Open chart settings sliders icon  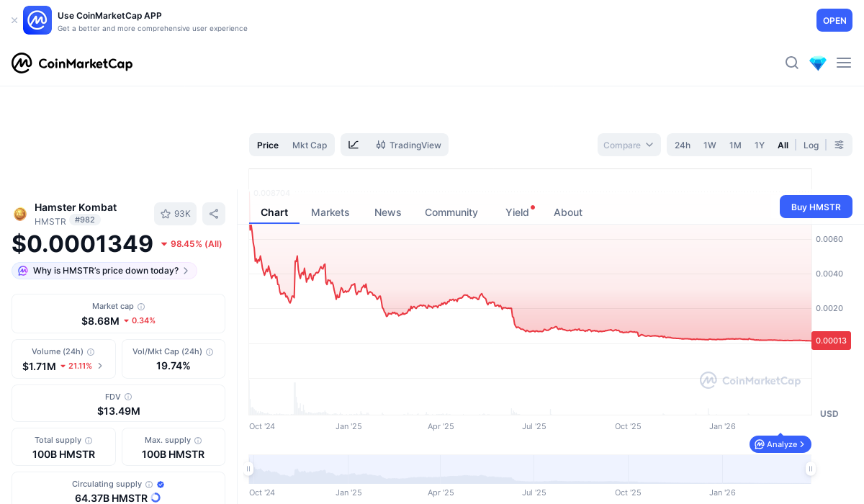[x=839, y=145]
